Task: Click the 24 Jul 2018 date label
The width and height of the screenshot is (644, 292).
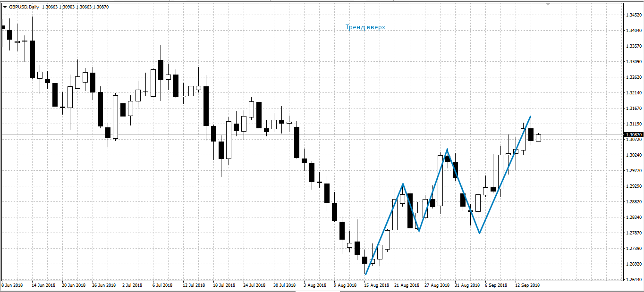Action: [x=254, y=285]
